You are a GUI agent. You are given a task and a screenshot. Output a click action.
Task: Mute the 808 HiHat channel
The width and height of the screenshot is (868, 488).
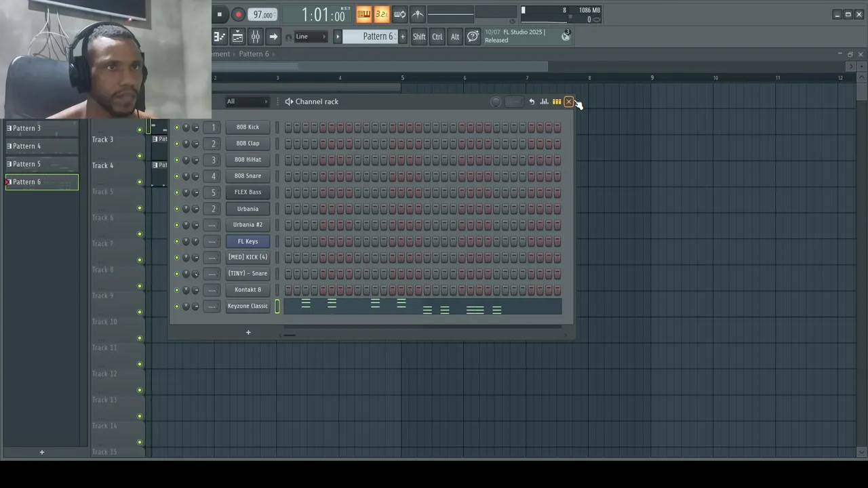tap(177, 160)
